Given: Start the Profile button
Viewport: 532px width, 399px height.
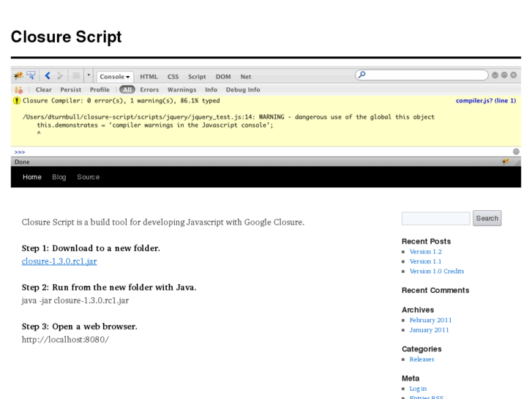Looking at the screenshot, I should pyautogui.click(x=100, y=89).
